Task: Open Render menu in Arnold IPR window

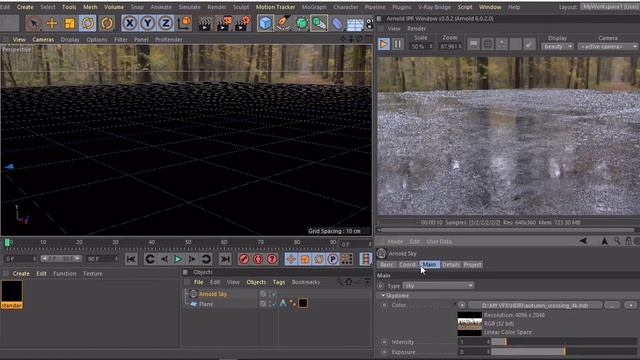Action: point(416,29)
